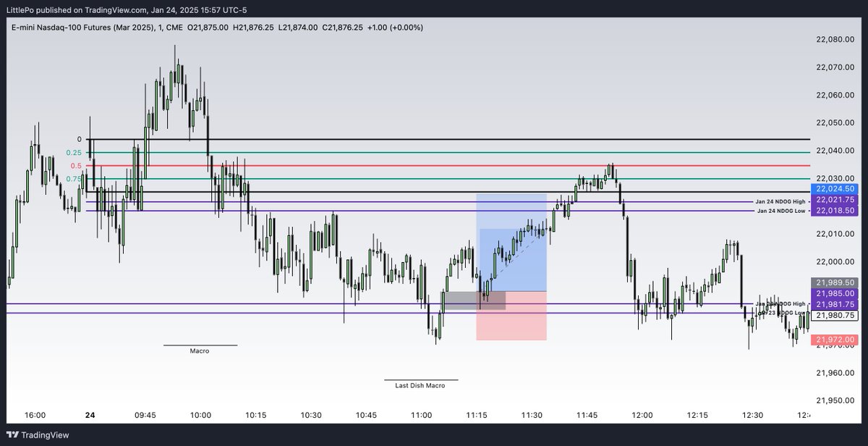The image size is (868, 446).
Task: Click the 11:00 time axis label
Action: pos(422,416)
